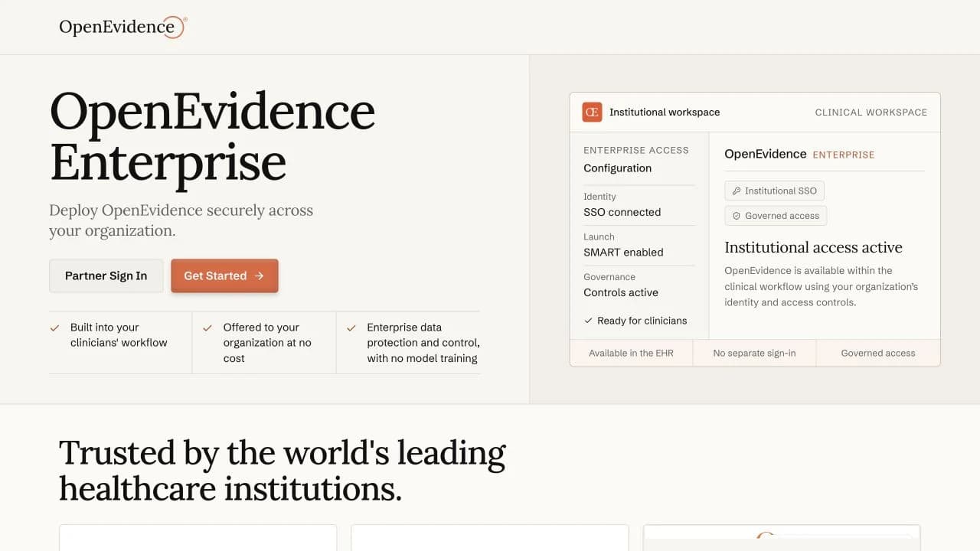Open Partner Sign In

tap(106, 275)
